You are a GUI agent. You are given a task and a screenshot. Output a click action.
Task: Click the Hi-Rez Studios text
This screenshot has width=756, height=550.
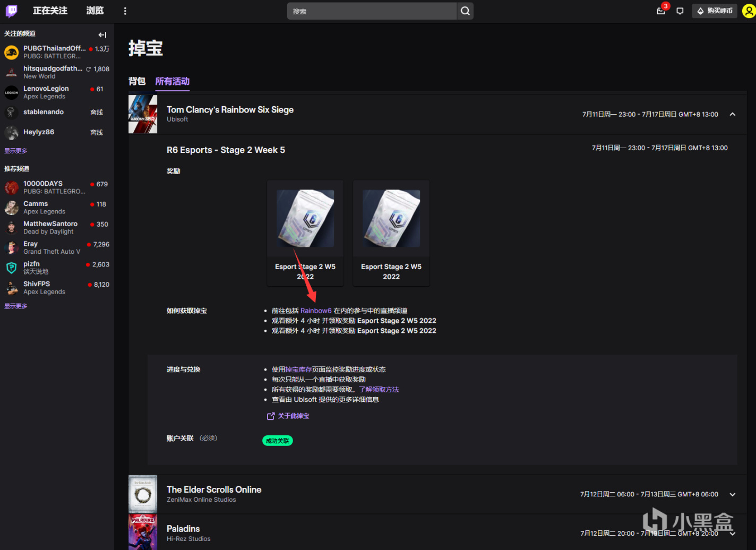pos(188,539)
